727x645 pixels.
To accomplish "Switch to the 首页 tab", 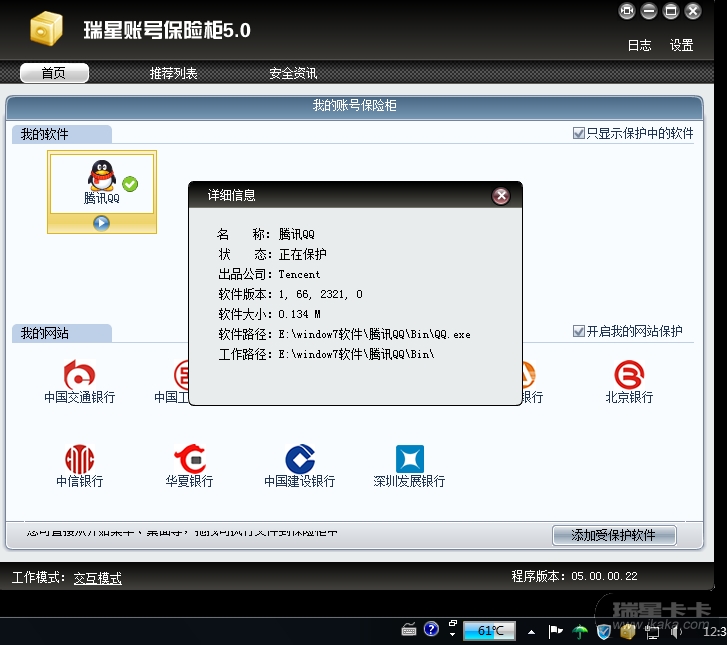I will tap(54, 73).
